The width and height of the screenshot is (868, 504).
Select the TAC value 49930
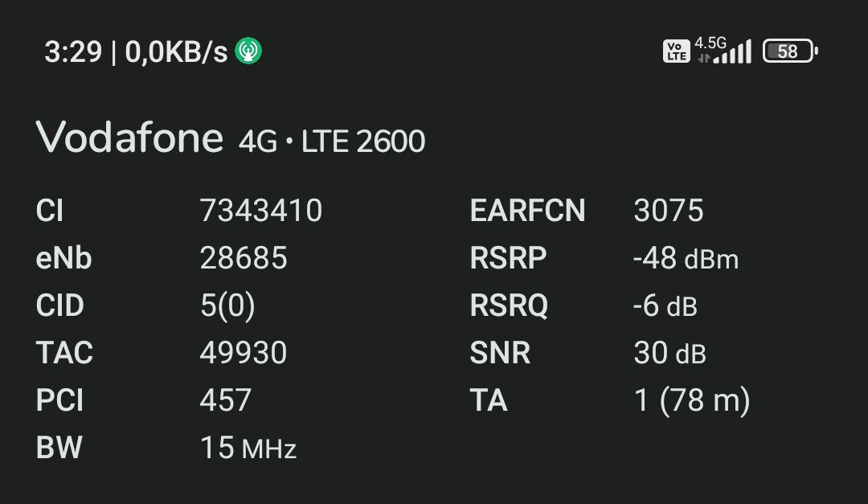click(244, 353)
